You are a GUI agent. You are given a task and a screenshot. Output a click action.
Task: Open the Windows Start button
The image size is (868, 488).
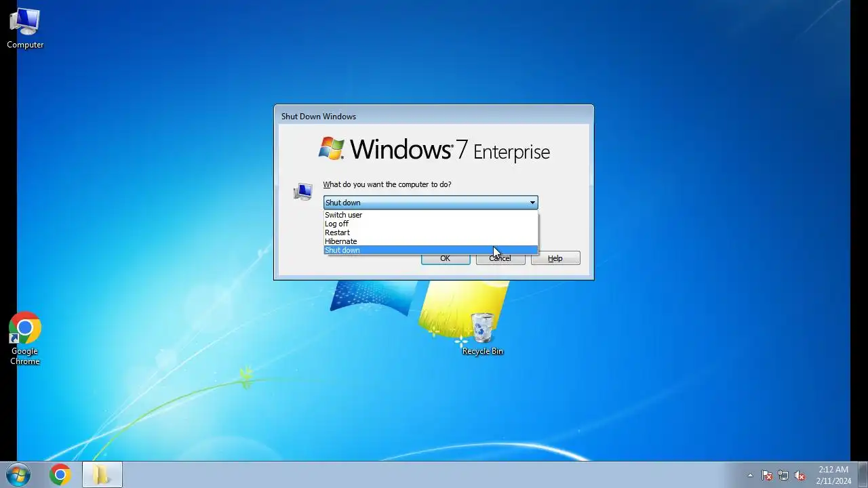tap(18, 474)
